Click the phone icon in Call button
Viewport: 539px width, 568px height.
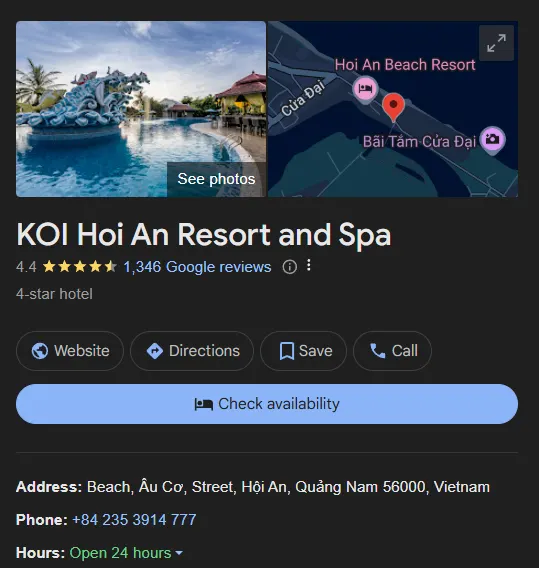tap(377, 351)
